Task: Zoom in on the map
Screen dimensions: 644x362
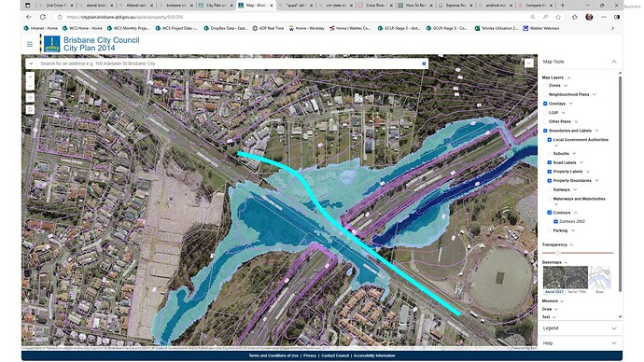Action: pos(30,77)
